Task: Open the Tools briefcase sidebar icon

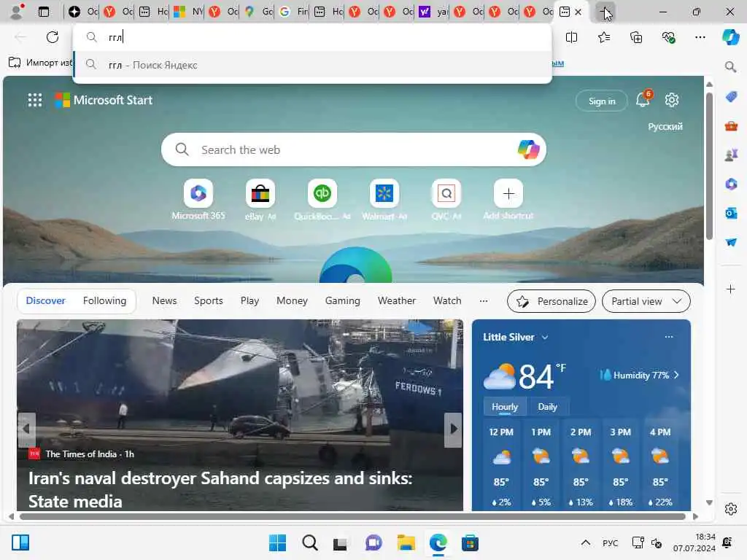Action: pos(731,126)
